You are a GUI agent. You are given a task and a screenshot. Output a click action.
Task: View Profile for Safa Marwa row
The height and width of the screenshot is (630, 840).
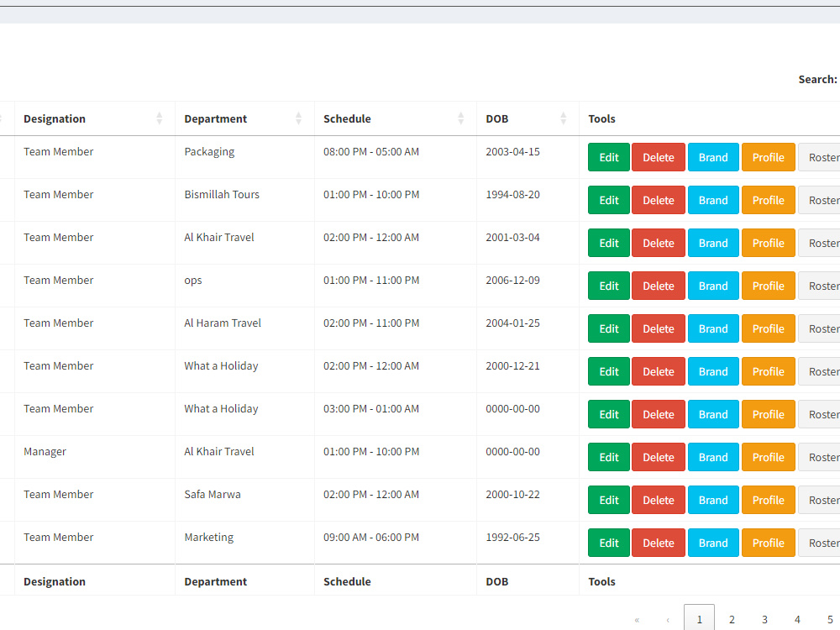[x=769, y=500]
